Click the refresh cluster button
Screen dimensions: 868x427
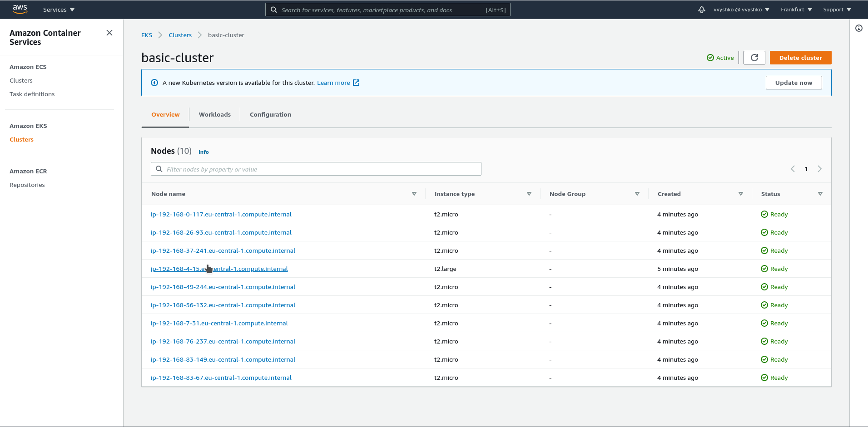(x=754, y=58)
